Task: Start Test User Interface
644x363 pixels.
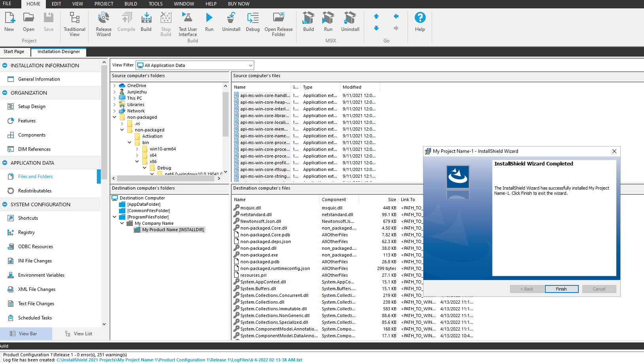Action: 188,25
